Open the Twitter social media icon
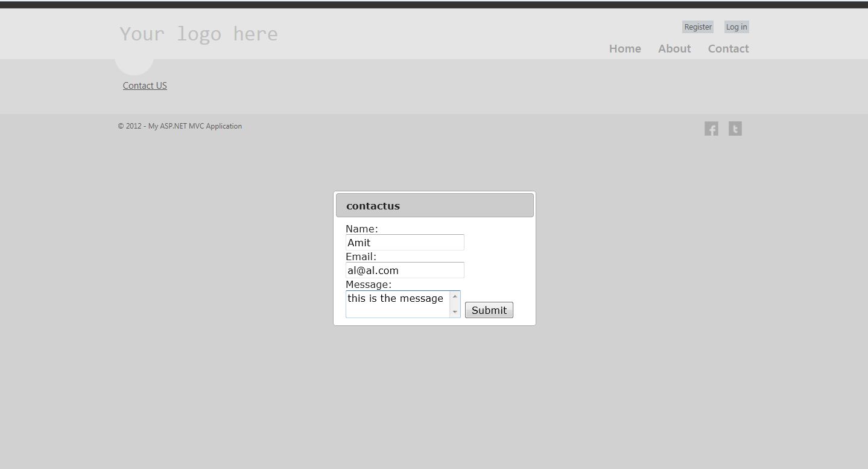 pyautogui.click(x=735, y=128)
